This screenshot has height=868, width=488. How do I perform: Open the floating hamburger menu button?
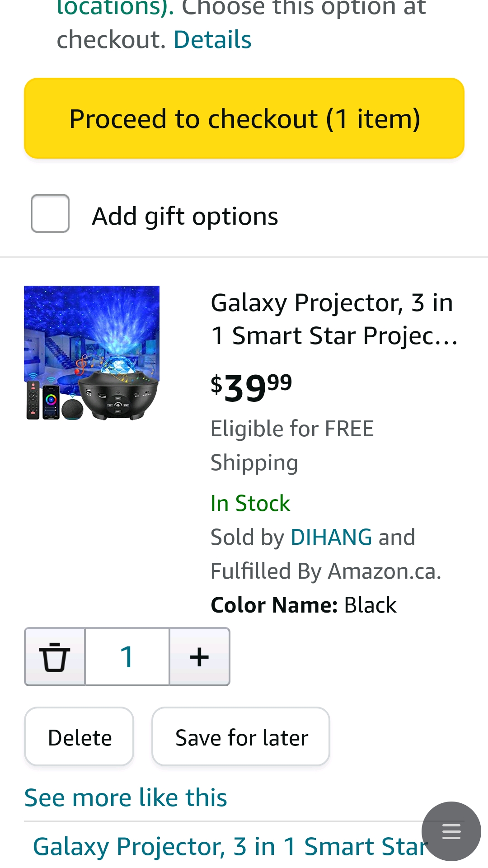(451, 831)
